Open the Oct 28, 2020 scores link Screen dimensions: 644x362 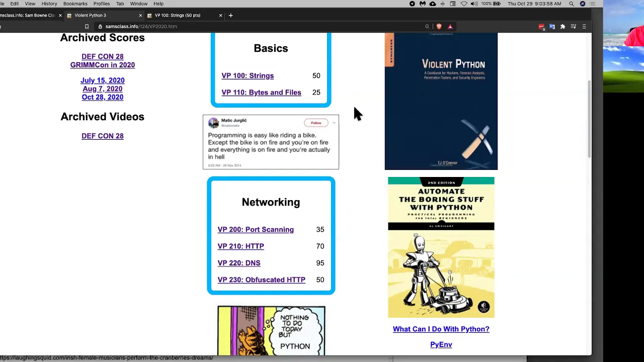[103, 97]
